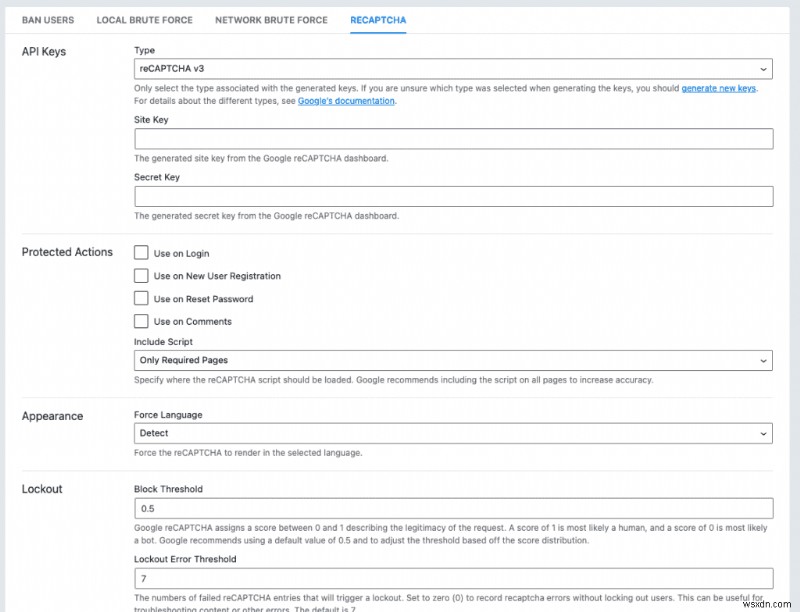Click the Site Key input field
The width and height of the screenshot is (800, 612).
(453, 139)
